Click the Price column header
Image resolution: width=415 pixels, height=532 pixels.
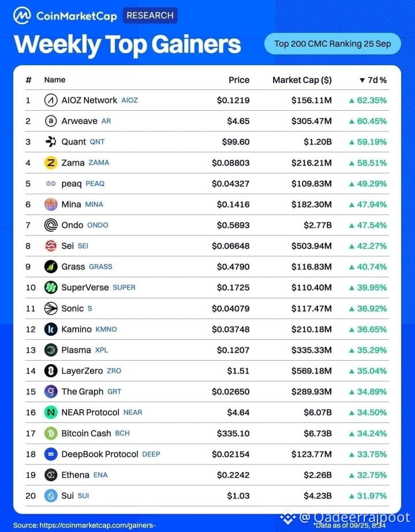[x=239, y=80]
